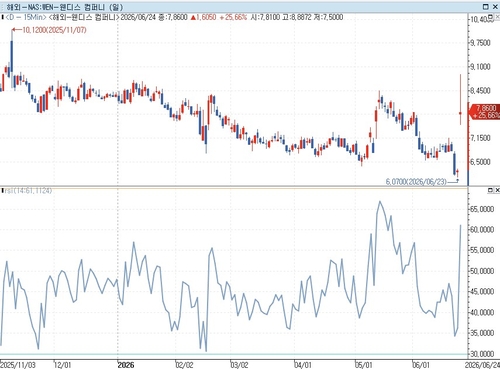Click the 9.7500 price axis label
Image resolution: width=500 pixels, height=369 pixels.
click(x=480, y=43)
